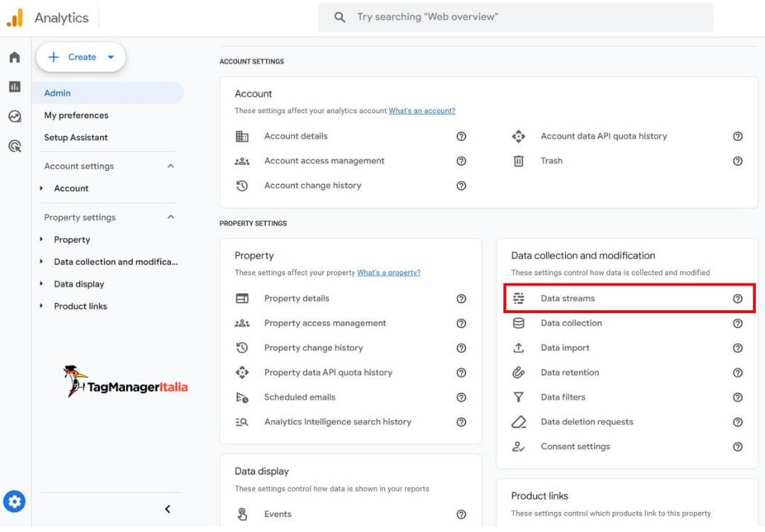The height and width of the screenshot is (532, 765).
Task: Open the Reports bar chart icon
Action: click(x=15, y=87)
